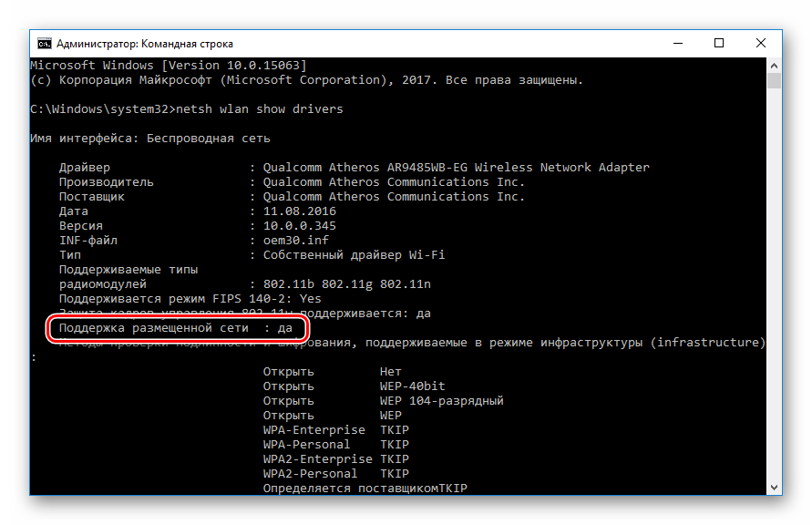Click the FIPS 140-2: Yes line
Image resolution: width=812 pixels, height=525 pixels.
click(x=190, y=299)
